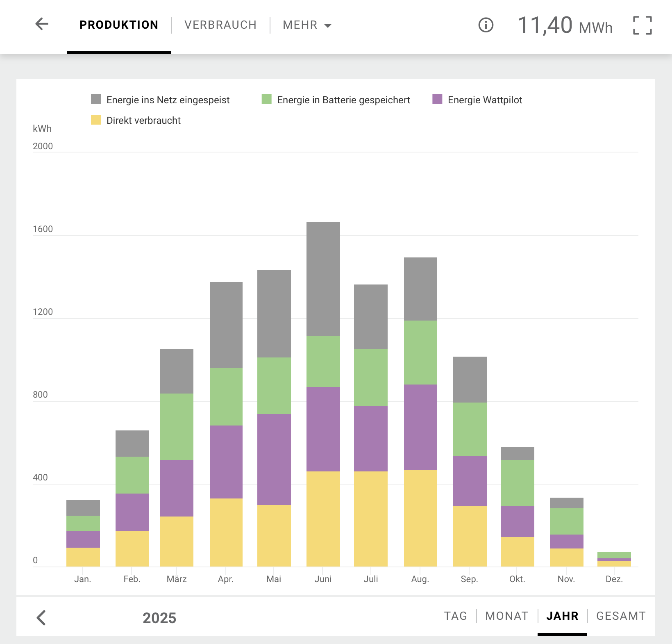672x644 pixels.
Task: Open the MEHR dropdown menu
Action: pyautogui.click(x=307, y=25)
